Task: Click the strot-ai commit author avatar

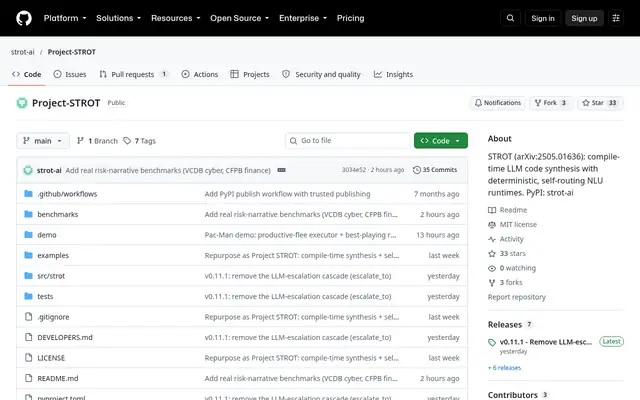Action: 28,170
